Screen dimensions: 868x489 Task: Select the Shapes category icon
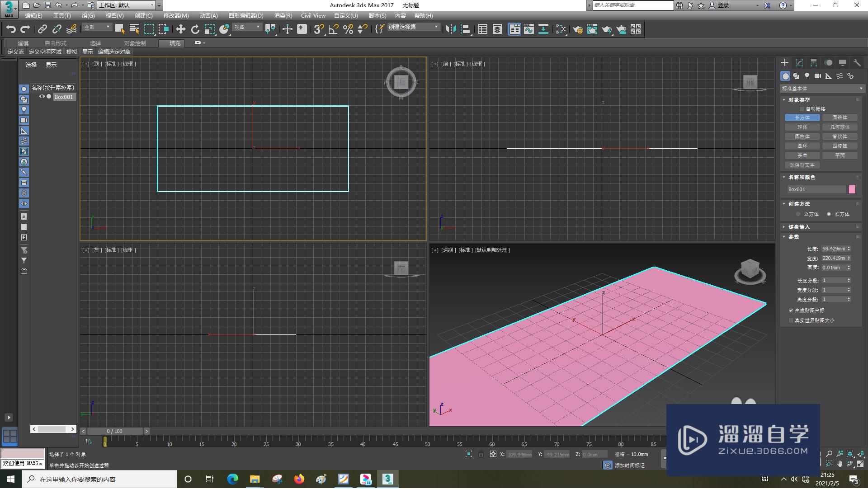tap(796, 76)
